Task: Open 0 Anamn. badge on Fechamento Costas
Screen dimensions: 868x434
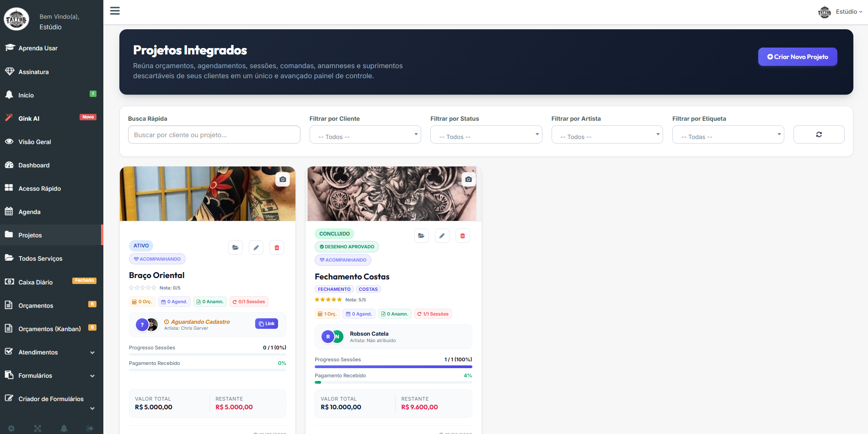Action: [395, 314]
